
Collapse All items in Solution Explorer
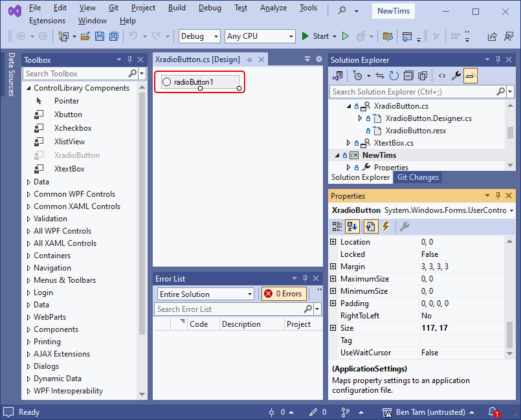point(409,76)
